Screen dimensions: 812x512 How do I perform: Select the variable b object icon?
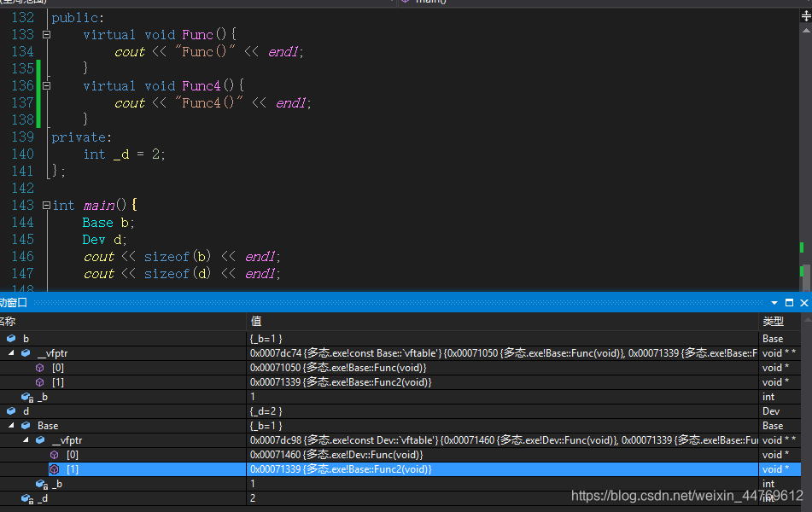point(11,339)
